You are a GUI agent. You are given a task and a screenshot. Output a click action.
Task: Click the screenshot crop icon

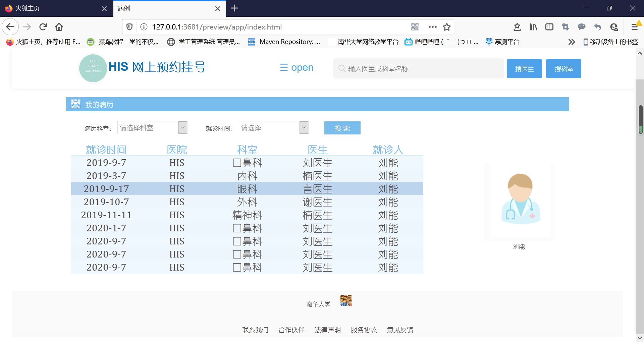[x=565, y=27]
